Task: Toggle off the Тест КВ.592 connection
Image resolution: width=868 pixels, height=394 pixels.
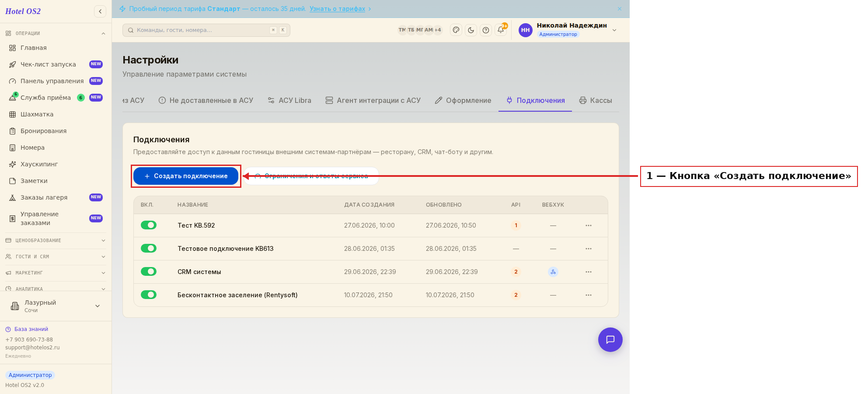Action: tap(149, 225)
